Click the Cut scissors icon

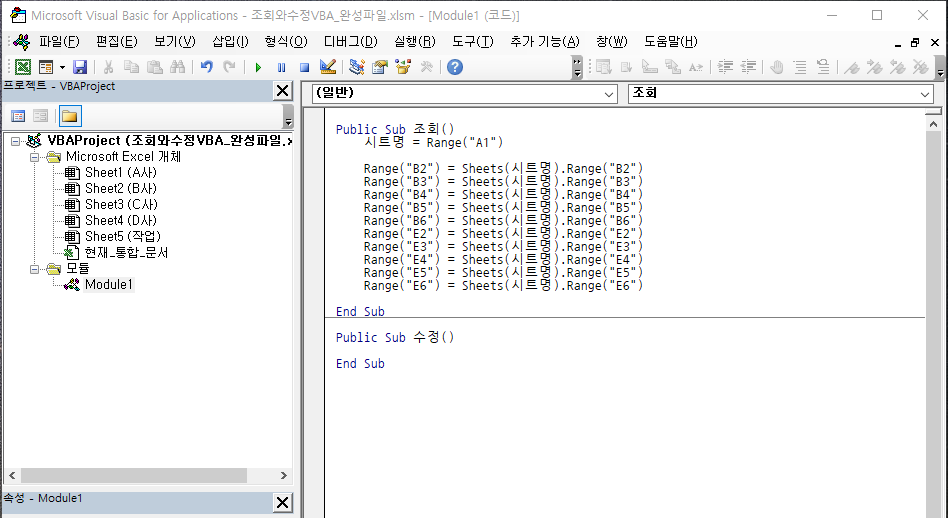[x=109, y=67]
